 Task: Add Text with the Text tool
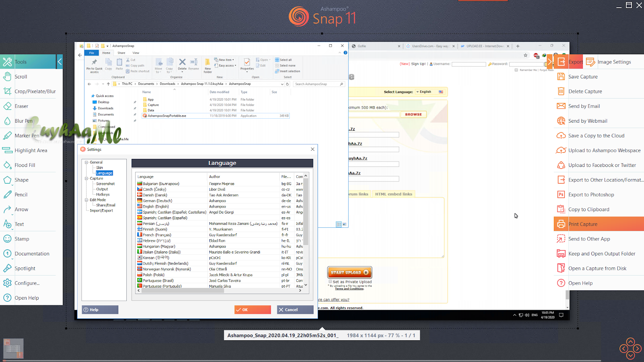coord(31,224)
